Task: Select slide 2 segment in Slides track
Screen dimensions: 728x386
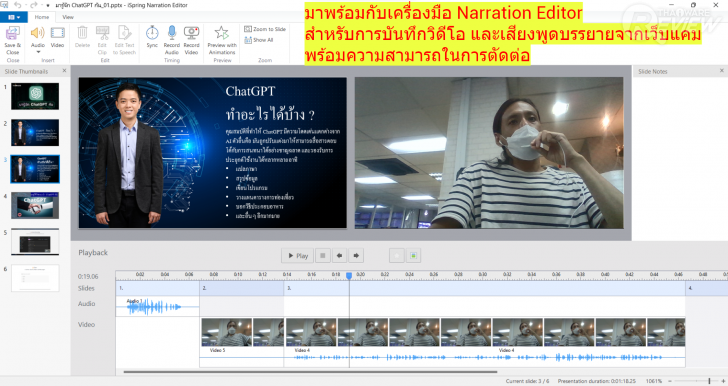Action: (242, 288)
